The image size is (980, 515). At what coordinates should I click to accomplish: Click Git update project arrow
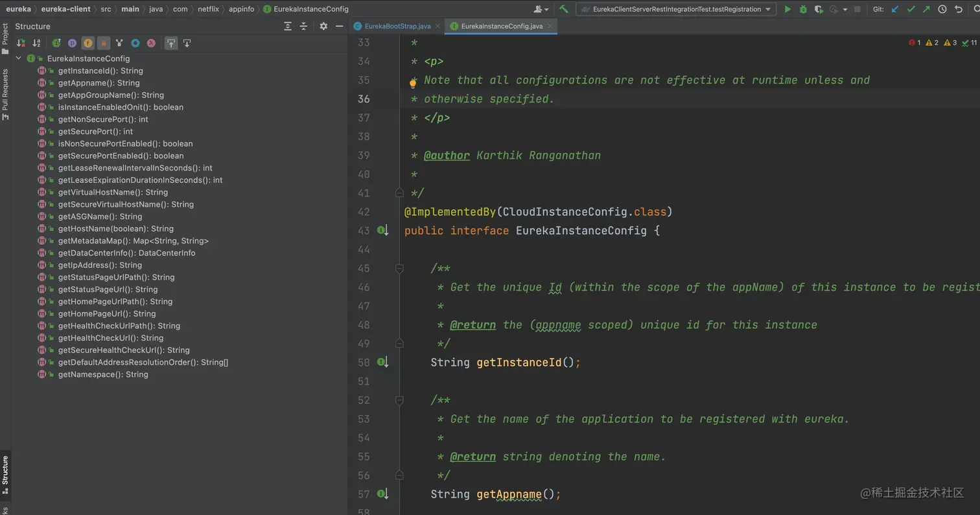(x=895, y=9)
